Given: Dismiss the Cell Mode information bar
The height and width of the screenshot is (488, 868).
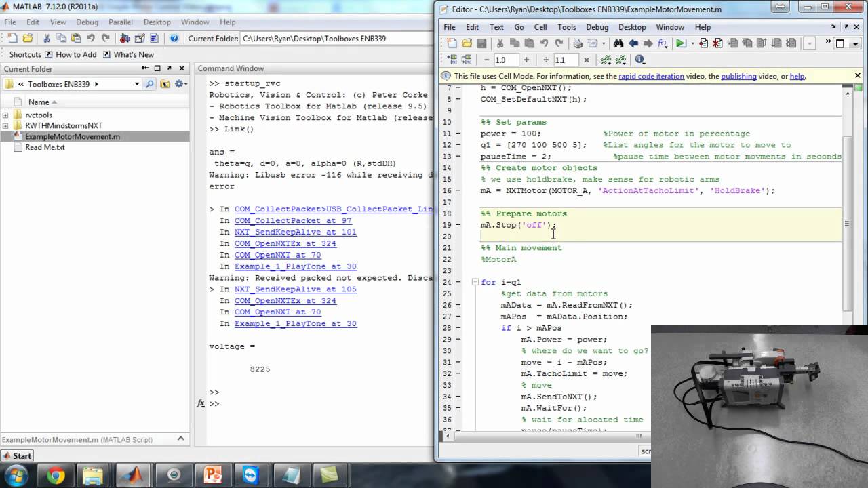Looking at the screenshot, I should click(857, 76).
